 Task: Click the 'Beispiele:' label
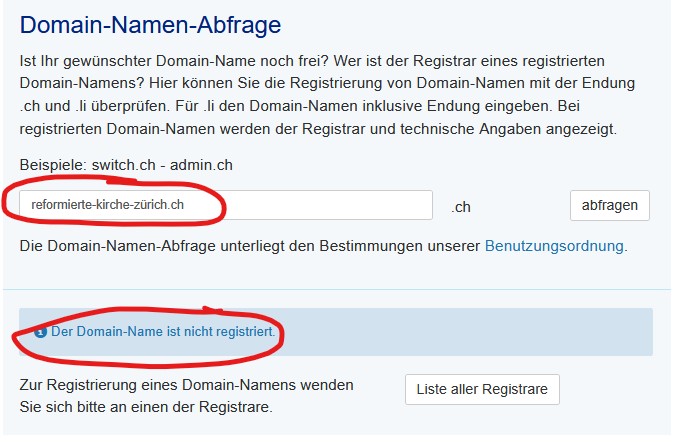pos(54,164)
